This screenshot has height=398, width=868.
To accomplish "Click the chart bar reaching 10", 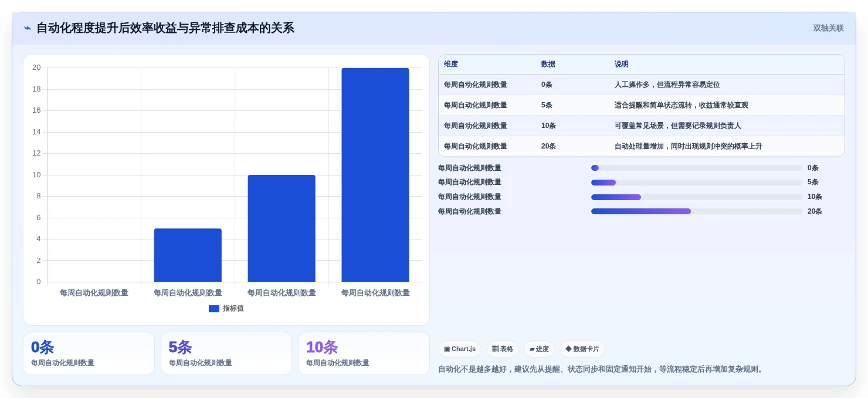I will point(282,228).
